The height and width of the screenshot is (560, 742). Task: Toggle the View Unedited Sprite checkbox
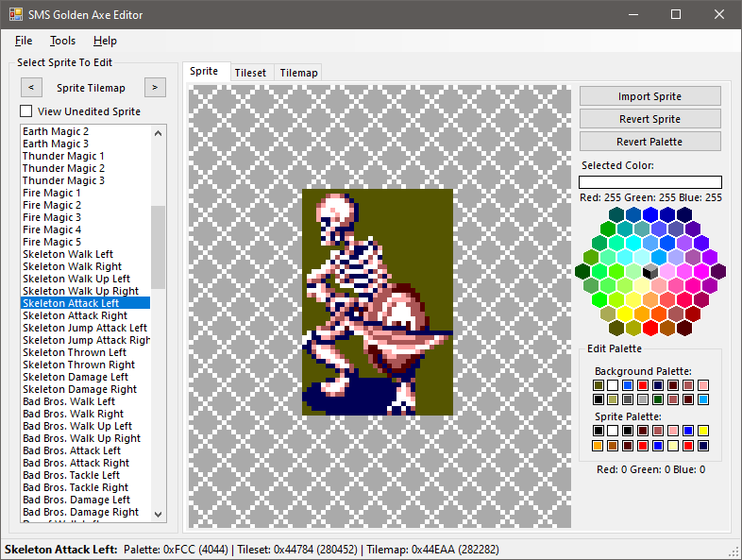click(x=26, y=111)
